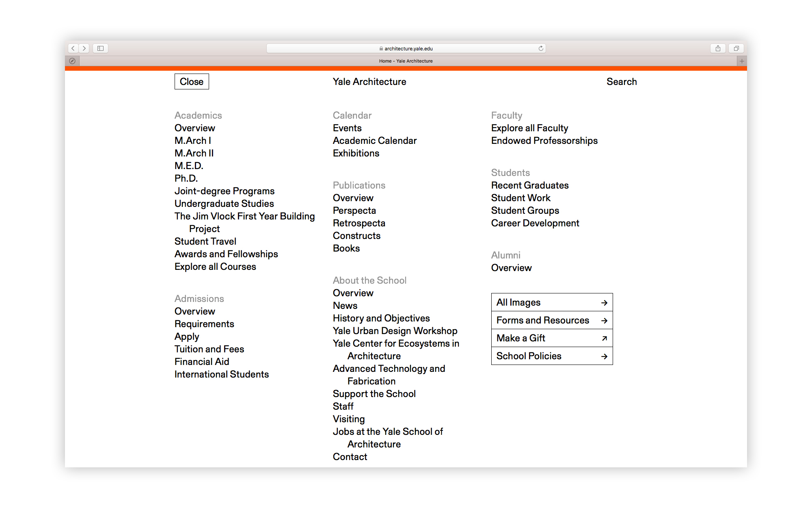Click the compass icon left of the tab bar
This screenshot has width=812, height=508.
click(72, 61)
